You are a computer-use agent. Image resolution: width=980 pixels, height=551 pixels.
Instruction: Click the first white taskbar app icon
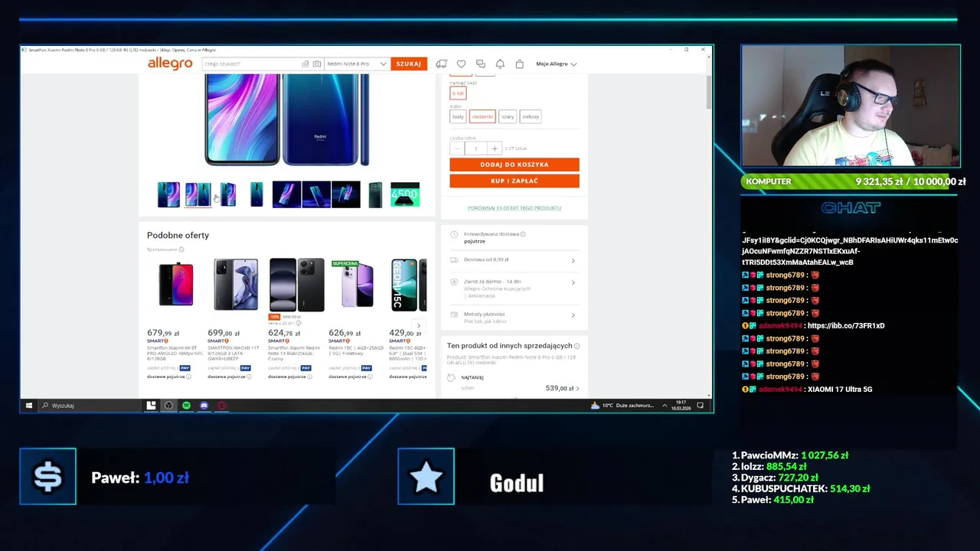tap(151, 406)
